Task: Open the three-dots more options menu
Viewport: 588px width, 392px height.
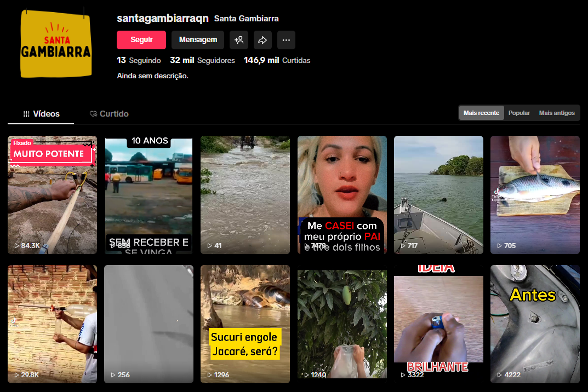Action: [x=286, y=40]
